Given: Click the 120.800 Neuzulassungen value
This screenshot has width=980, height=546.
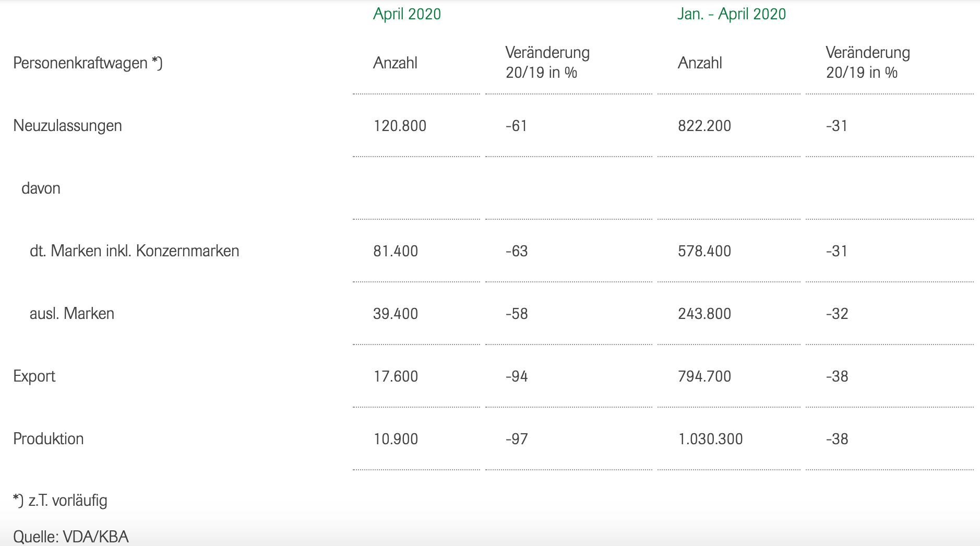Looking at the screenshot, I should pos(400,126).
